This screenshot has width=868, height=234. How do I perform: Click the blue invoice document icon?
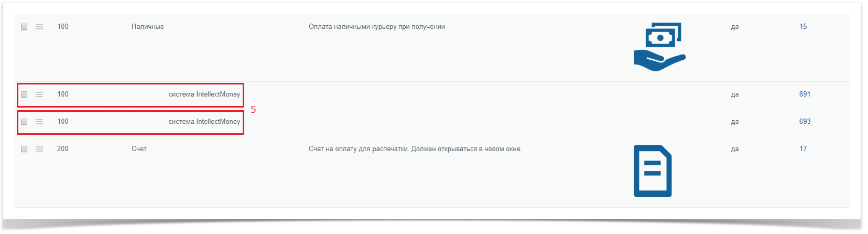tap(653, 171)
